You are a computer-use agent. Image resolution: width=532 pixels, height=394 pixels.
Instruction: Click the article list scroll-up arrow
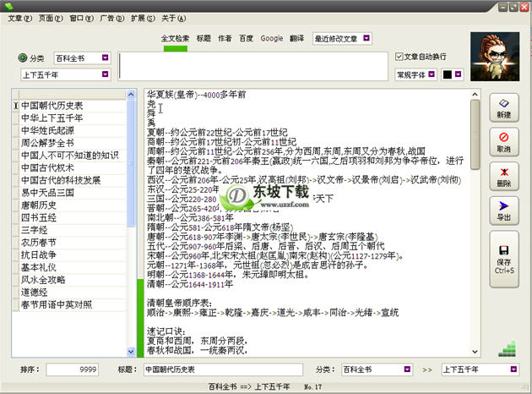pos(131,95)
